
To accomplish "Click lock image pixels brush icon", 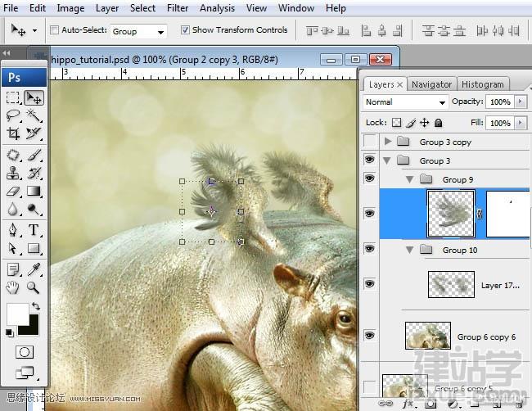I will 411,123.
